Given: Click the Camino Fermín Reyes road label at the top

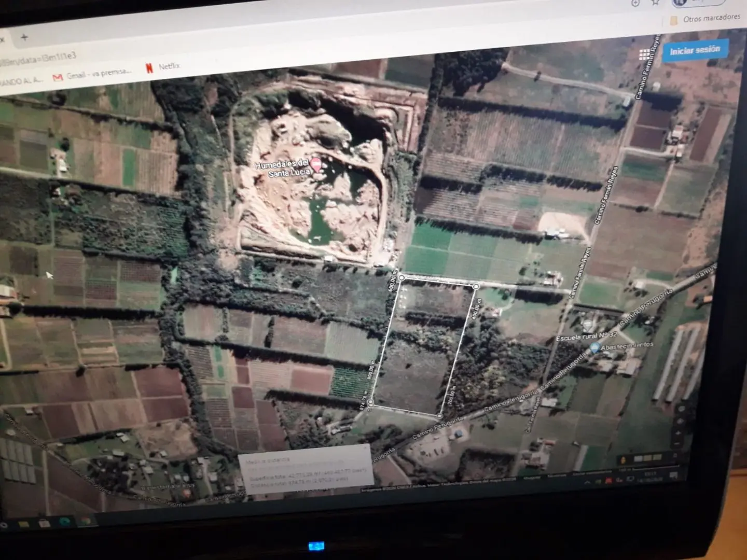Looking at the screenshot, I should [647, 66].
